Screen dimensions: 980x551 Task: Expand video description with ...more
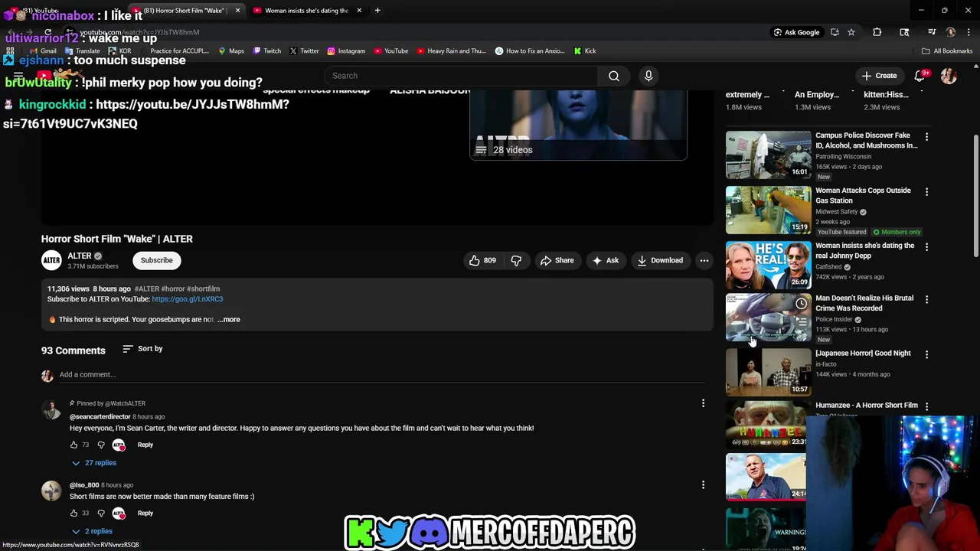click(x=229, y=319)
